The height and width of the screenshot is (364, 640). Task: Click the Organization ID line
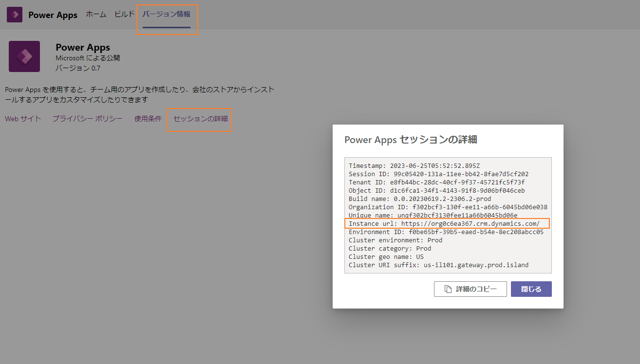click(448, 207)
